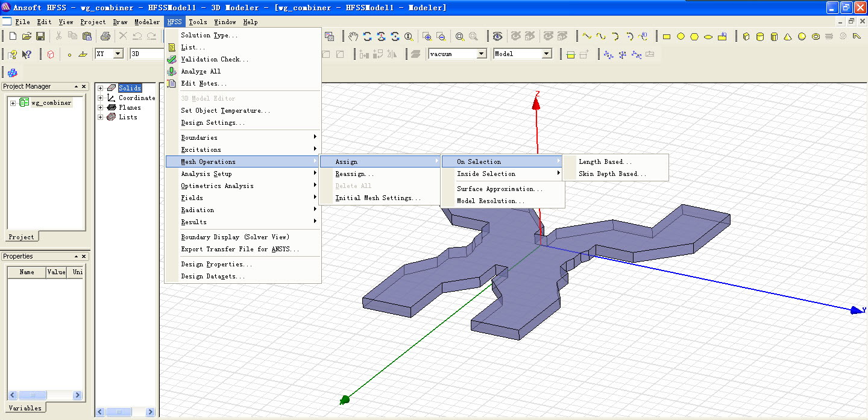Select the Solids item in model tree
The height and width of the screenshot is (420, 868).
click(130, 89)
